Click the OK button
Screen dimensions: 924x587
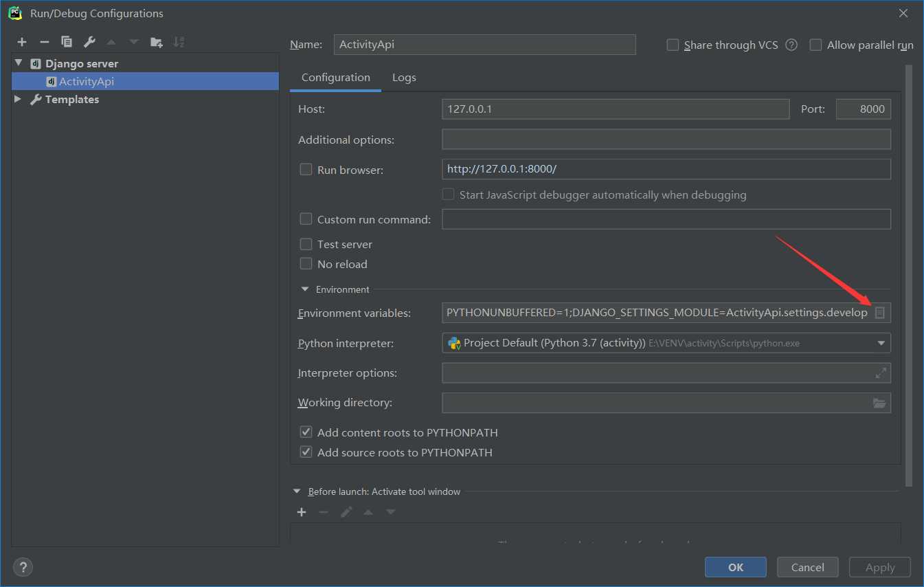(736, 567)
